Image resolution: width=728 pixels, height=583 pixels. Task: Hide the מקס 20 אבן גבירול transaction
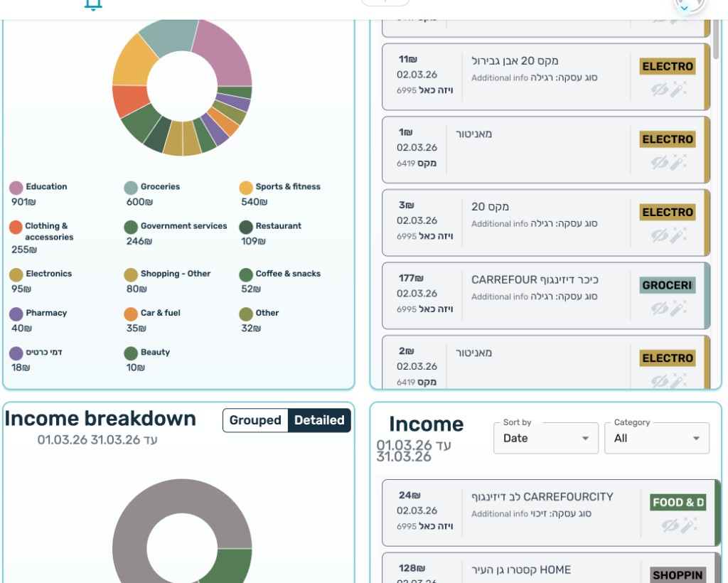pyautogui.click(x=660, y=90)
